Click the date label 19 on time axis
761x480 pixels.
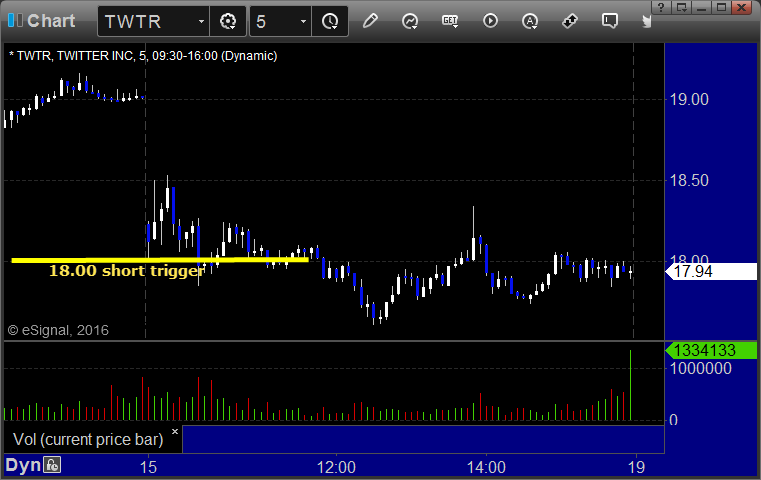(636, 467)
